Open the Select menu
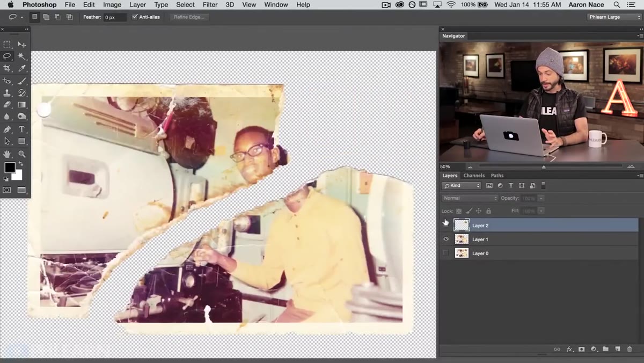This screenshot has width=644, height=363. 185,5
